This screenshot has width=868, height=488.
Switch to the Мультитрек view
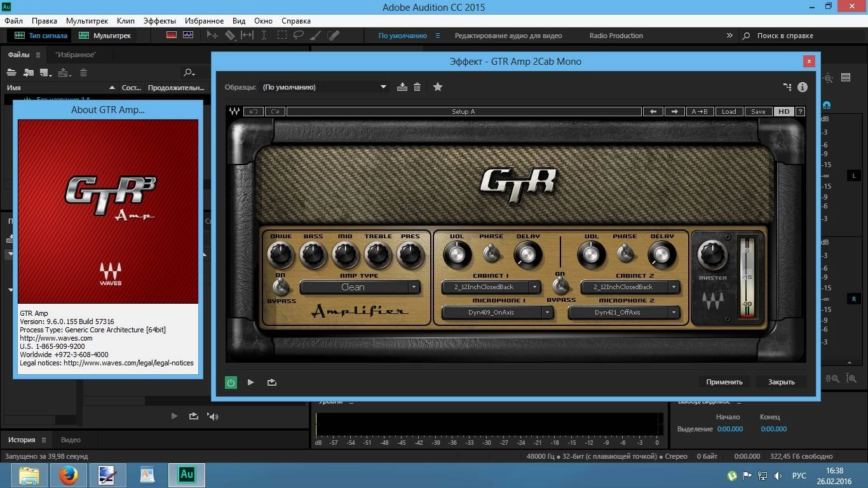click(105, 36)
